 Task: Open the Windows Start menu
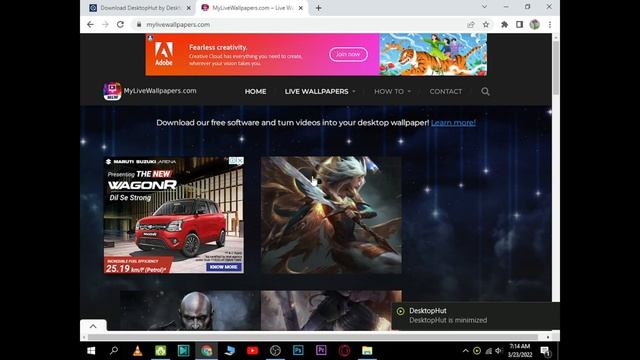pos(91,351)
